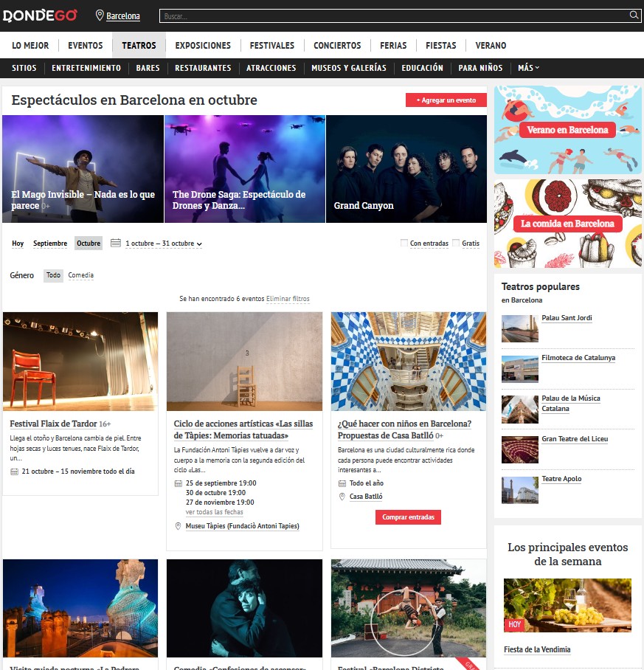Screen dimensions: 644x670
Task: Click the location pin icon beside Barcelona
Action: click(100, 15)
